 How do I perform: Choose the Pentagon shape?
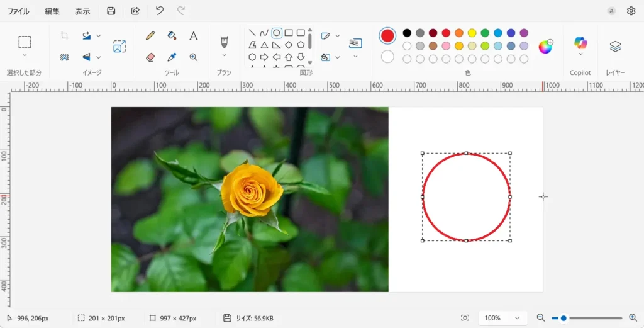point(301,45)
